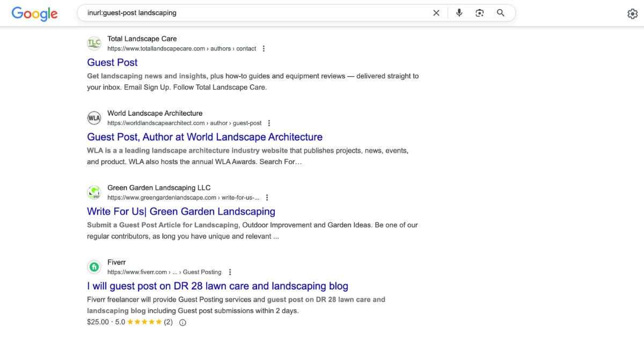Image resolution: width=644 pixels, height=338 pixels.
Task: Open Write For Us Green Garden Landscaping link
Action: pyautogui.click(x=181, y=211)
